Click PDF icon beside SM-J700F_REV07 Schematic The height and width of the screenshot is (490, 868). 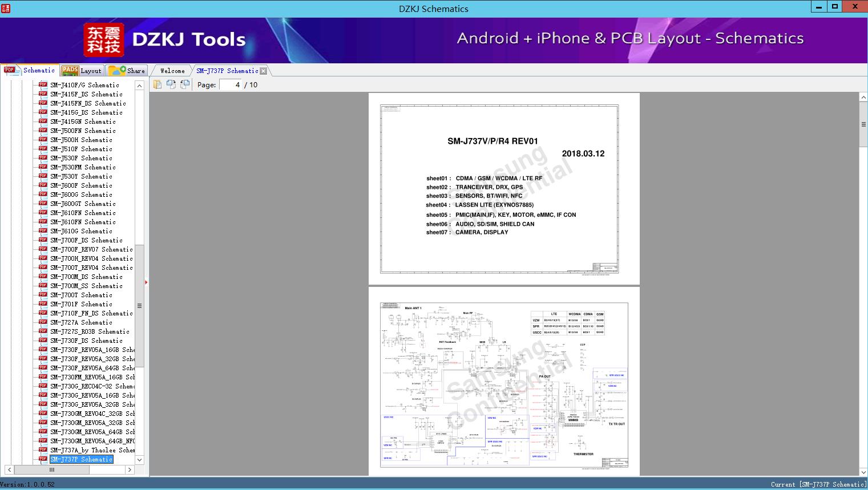[43, 249]
